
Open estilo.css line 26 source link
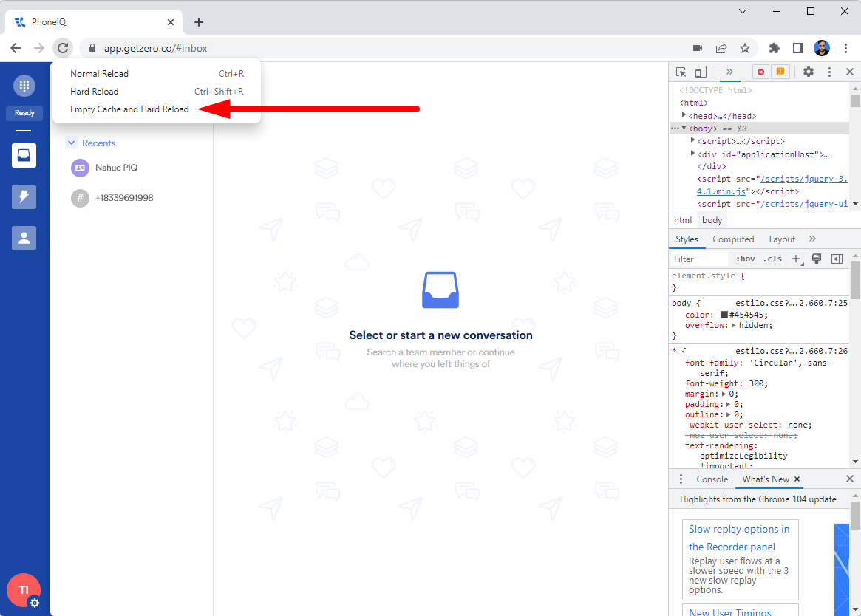(792, 351)
